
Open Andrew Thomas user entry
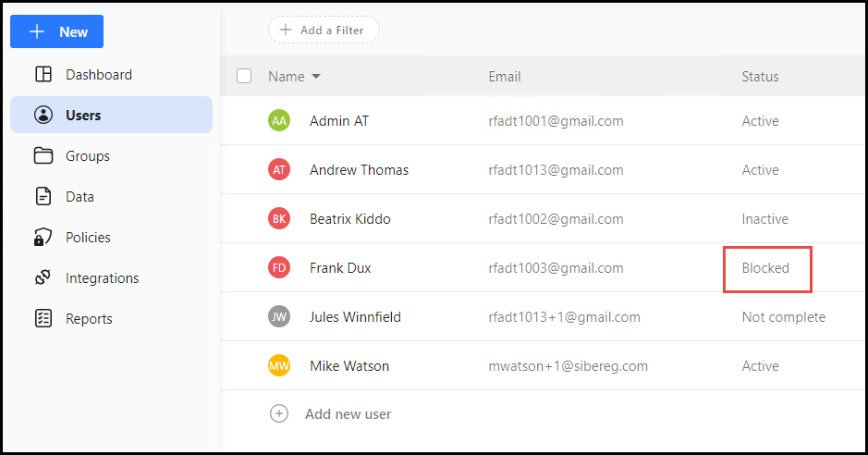point(359,170)
